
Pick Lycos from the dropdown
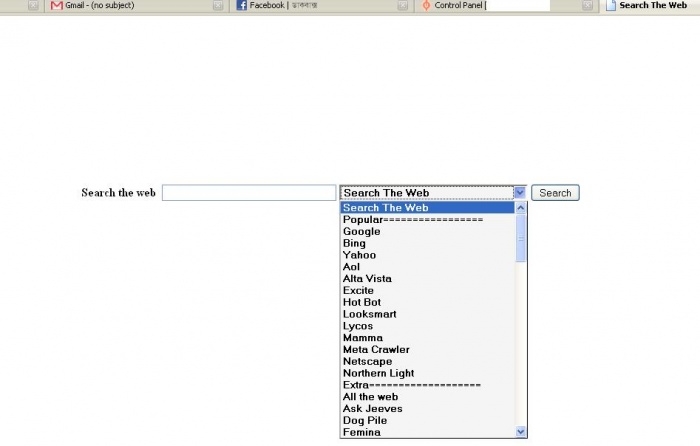(427, 326)
